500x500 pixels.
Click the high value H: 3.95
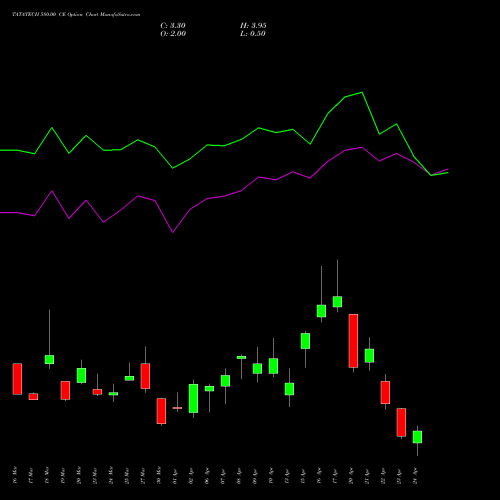coord(253,26)
